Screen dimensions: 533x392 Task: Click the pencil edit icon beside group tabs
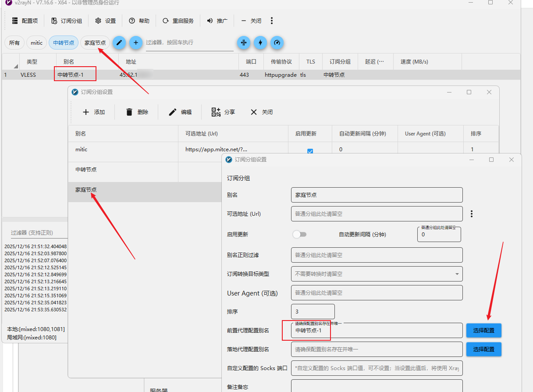tap(119, 43)
